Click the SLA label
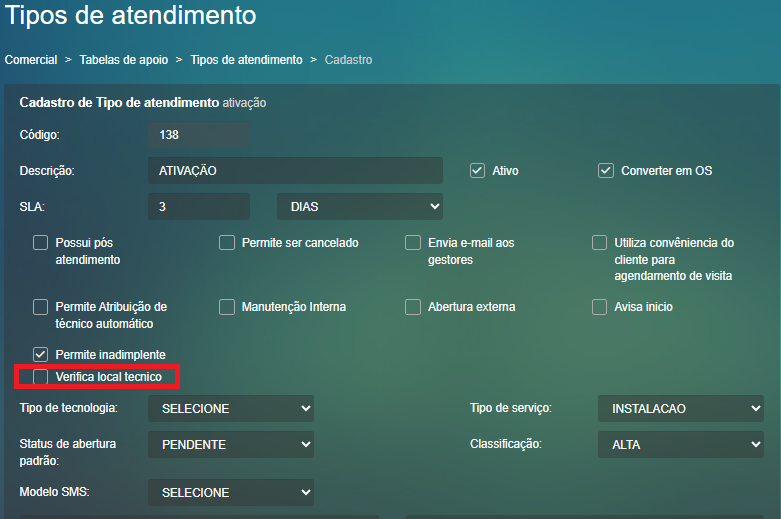This screenshot has width=781, height=519. [x=32, y=207]
